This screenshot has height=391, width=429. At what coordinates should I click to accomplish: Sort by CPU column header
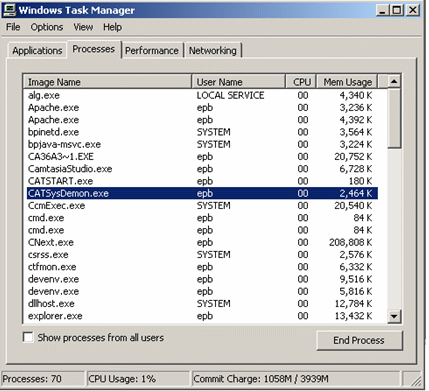(x=301, y=82)
